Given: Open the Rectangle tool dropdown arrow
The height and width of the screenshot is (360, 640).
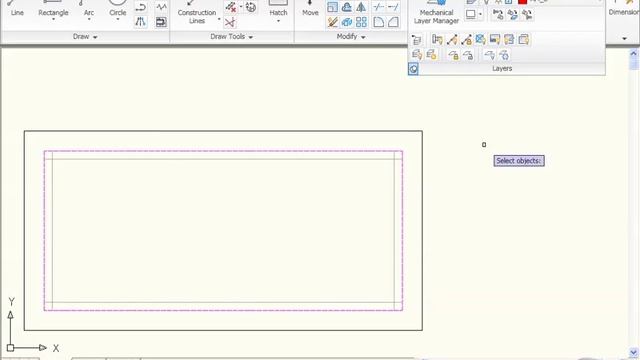Looking at the screenshot, I should click(53, 19).
